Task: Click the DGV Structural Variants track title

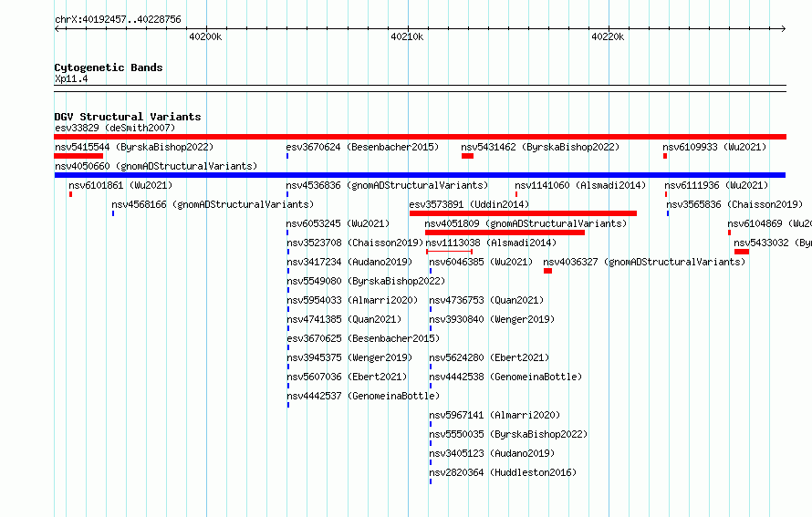Action: tap(128, 117)
